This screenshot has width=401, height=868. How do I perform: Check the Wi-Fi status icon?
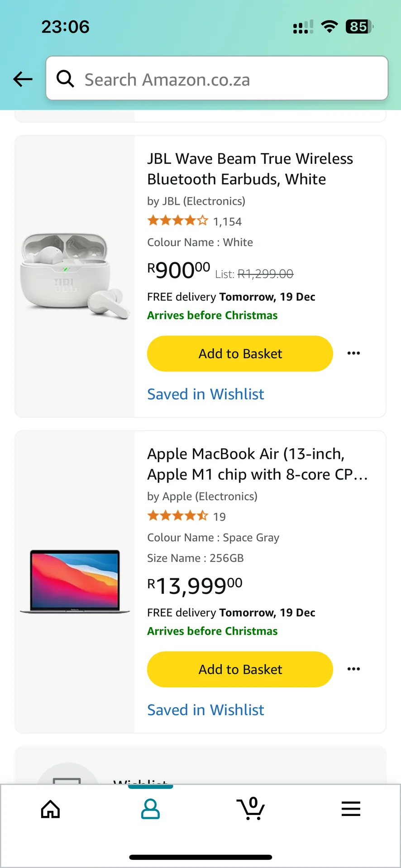(x=329, y=27)
